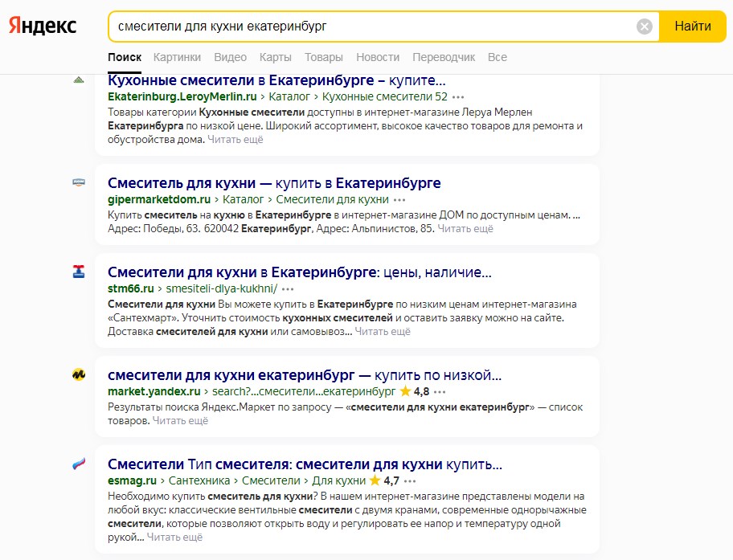Open result 'Кухонные смесители в Екатеринбурге – купите'
The image size is (733, 560).
pos(276,80)
